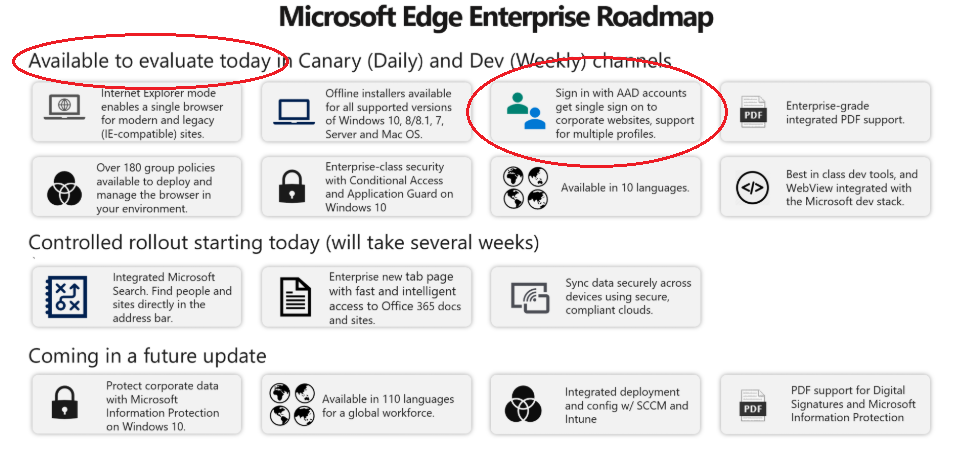Select the padlock icon for Microsoft Information Protection
Screen dimensions: 953x454
coord(65,403)
